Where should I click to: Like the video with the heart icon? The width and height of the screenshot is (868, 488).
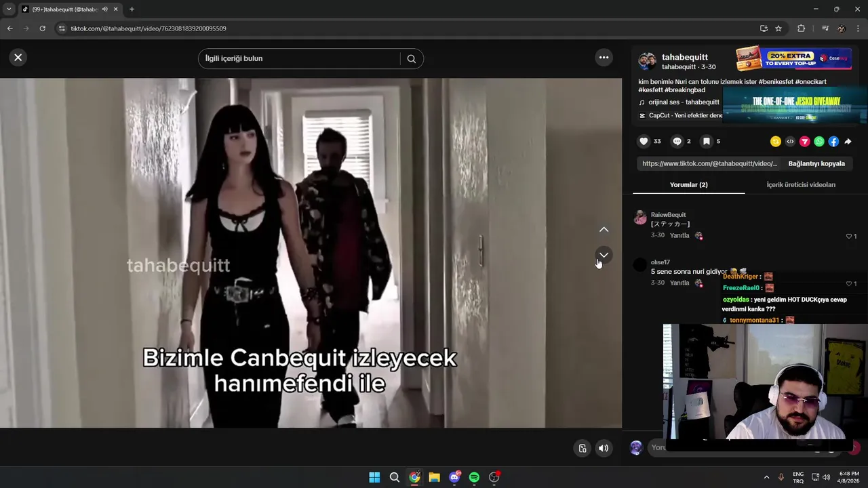pyautogui.click(x=644, y=141)
